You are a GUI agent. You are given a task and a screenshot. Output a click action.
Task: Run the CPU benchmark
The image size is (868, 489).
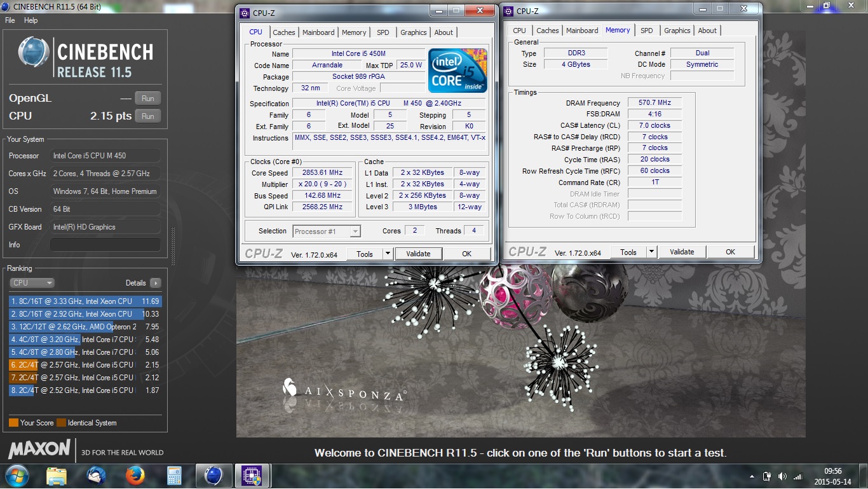coord(148,116)
